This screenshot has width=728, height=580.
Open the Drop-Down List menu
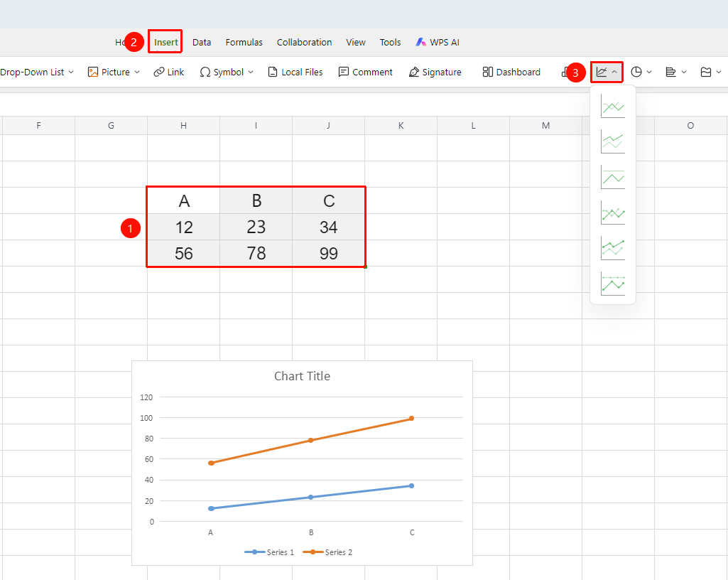point(37,72)
